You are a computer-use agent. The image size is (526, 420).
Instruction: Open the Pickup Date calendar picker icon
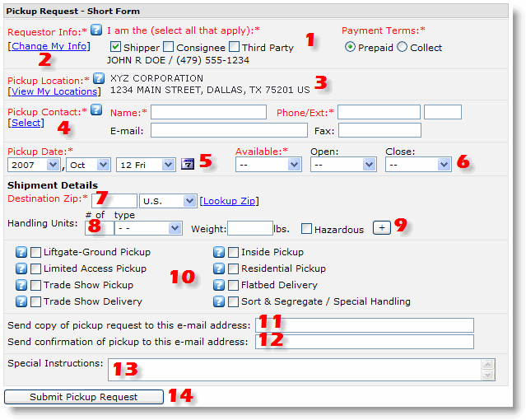[188, 164]
